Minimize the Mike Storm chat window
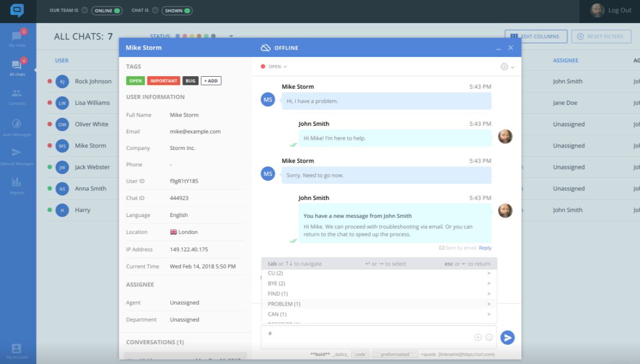This screenshot has height=364, width=640. pos(499,49)
